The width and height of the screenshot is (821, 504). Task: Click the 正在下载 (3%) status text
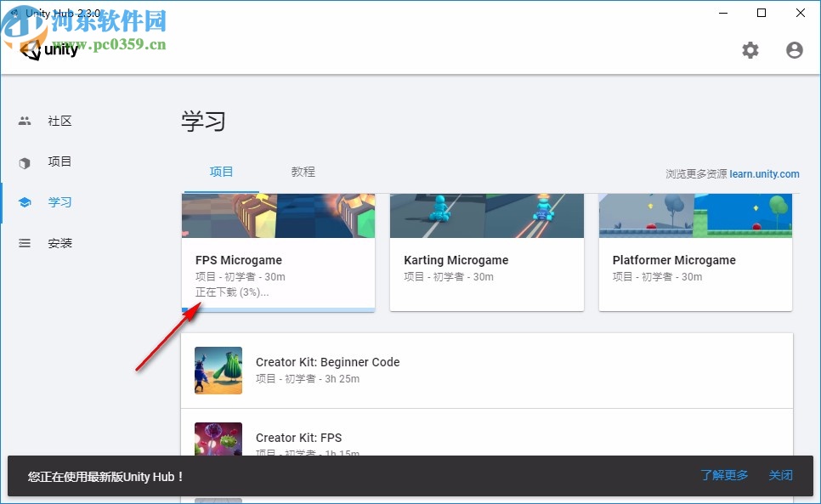[232, 292]
